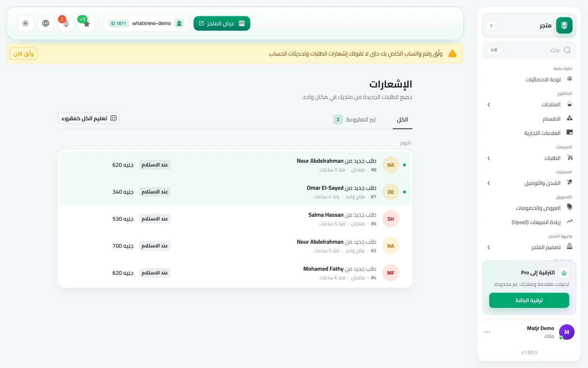This screenshot has width=588, height=368.
Task: Click the الشحن والتوصيل shipping icon
Action: tap(570, 182)
